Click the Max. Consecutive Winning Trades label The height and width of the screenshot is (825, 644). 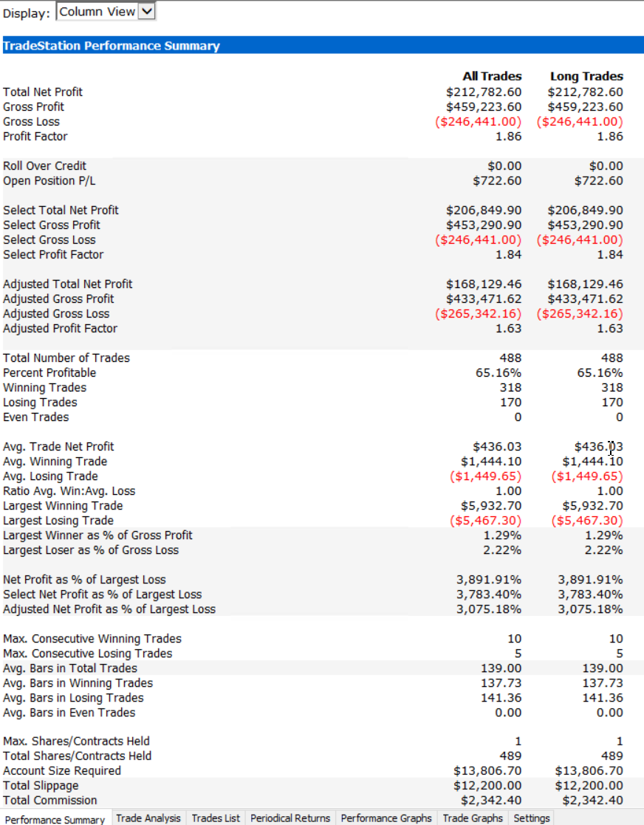[92, 638]
